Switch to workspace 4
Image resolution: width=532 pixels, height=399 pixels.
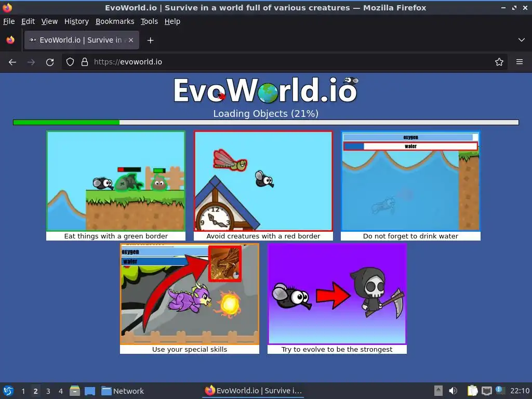click(x=61, y=391)
